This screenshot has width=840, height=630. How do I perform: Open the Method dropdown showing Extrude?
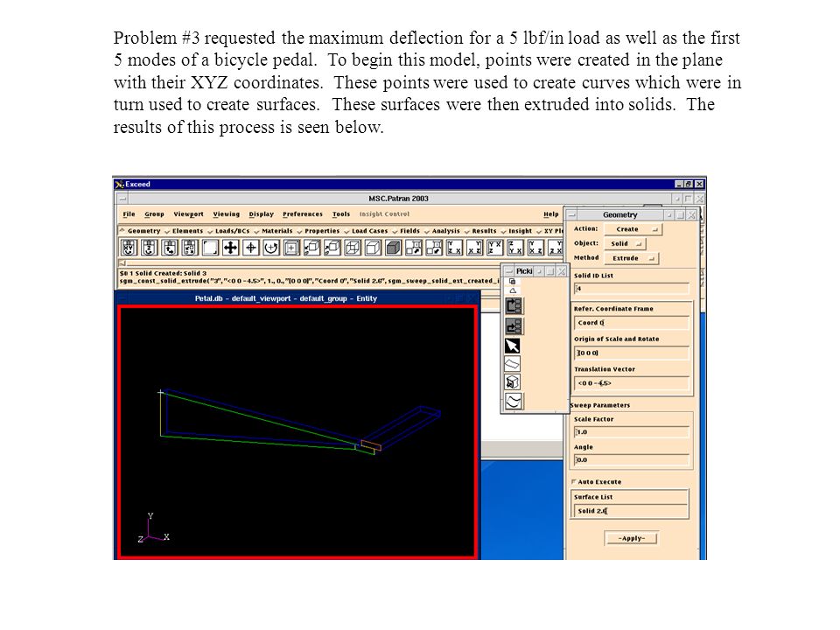pos(631,258)
